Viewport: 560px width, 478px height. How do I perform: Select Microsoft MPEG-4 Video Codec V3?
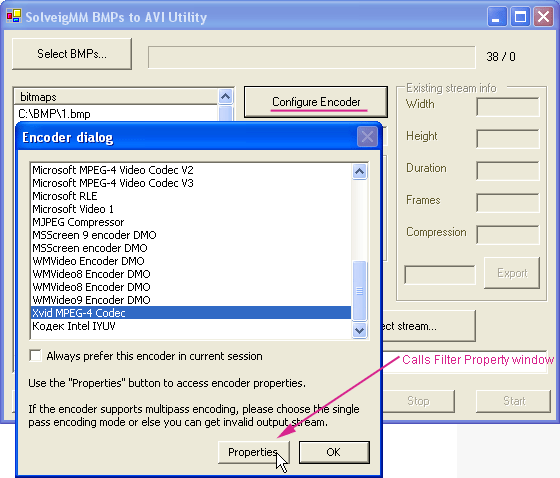point(191,183)
